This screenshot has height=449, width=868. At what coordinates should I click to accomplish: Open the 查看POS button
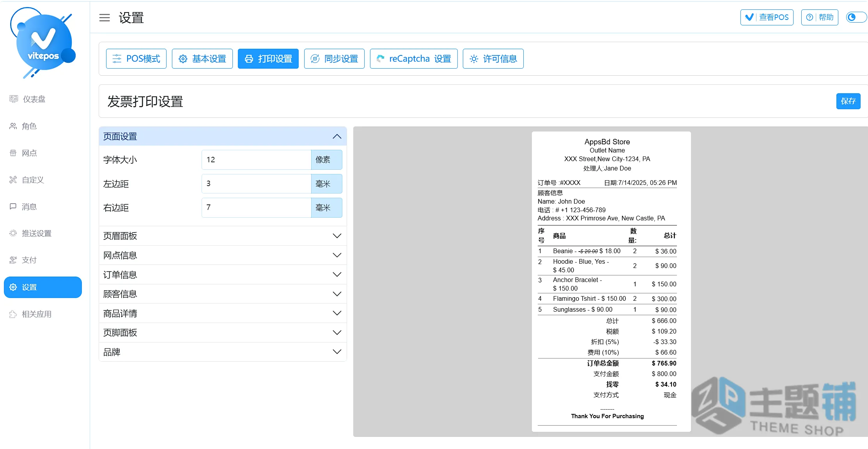click(767, 17)
